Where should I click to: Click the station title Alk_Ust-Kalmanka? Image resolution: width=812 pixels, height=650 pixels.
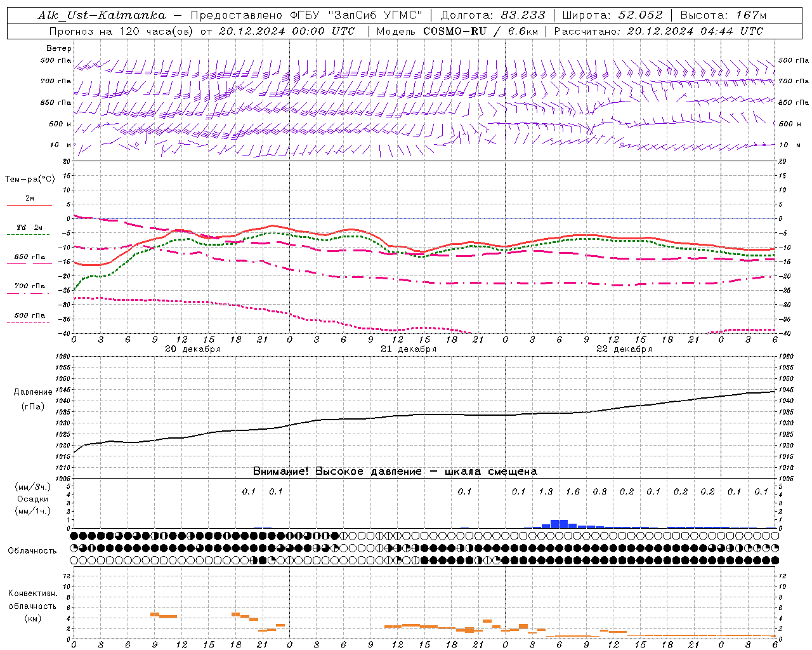click(x=102, y=15)
